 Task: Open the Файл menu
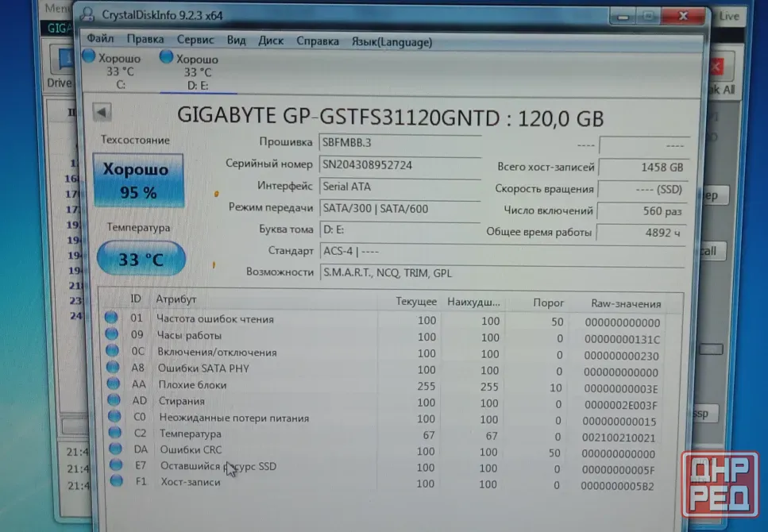[100, 38]
